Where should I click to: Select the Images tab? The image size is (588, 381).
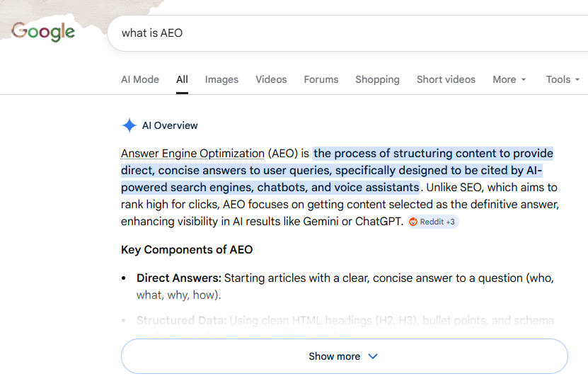point(221,79)
